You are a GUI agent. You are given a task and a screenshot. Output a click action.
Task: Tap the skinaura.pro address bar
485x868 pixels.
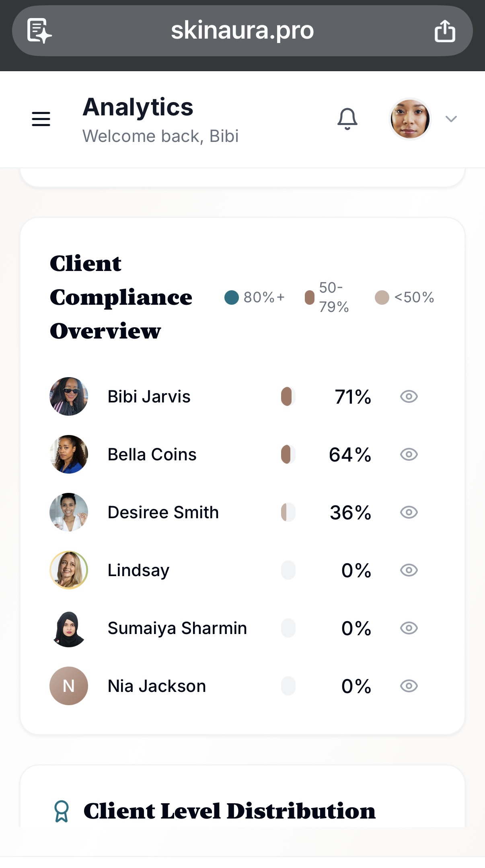pos(242,31)
